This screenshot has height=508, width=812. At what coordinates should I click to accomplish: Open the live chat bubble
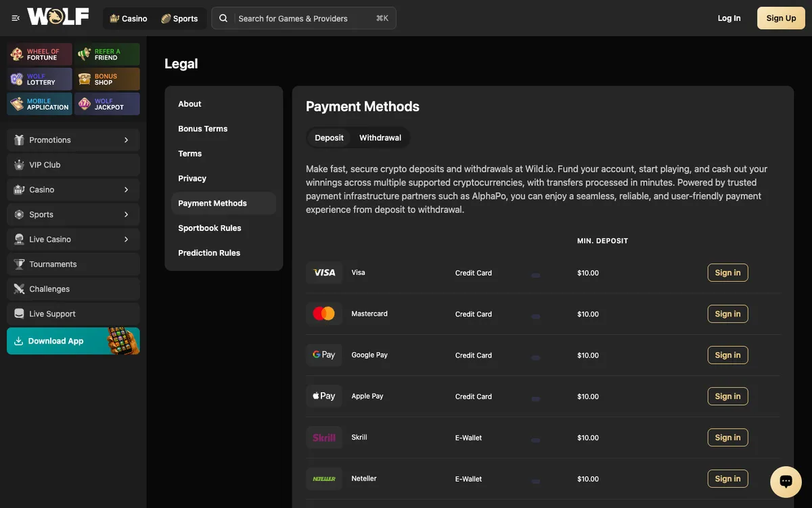pyautogui.click(x=786, y=482)
